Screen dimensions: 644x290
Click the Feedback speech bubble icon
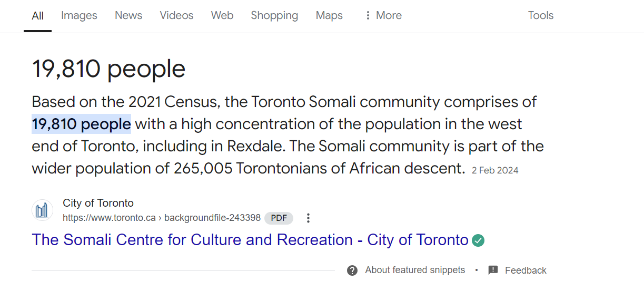[x=493, y=270]
